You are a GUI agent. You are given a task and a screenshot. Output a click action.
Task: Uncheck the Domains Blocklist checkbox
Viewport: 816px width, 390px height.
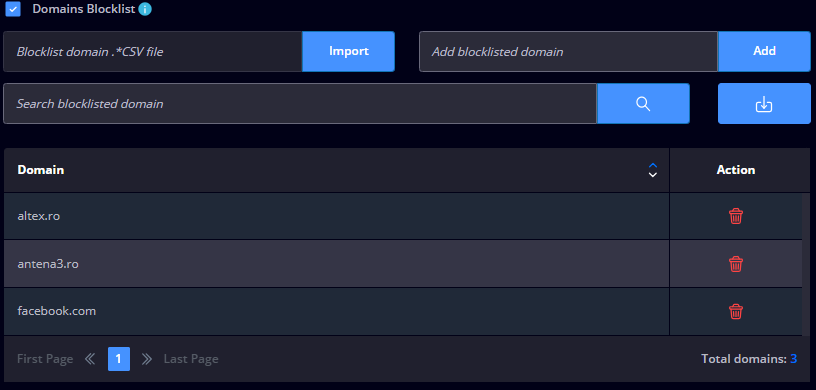tap(13, 9)
